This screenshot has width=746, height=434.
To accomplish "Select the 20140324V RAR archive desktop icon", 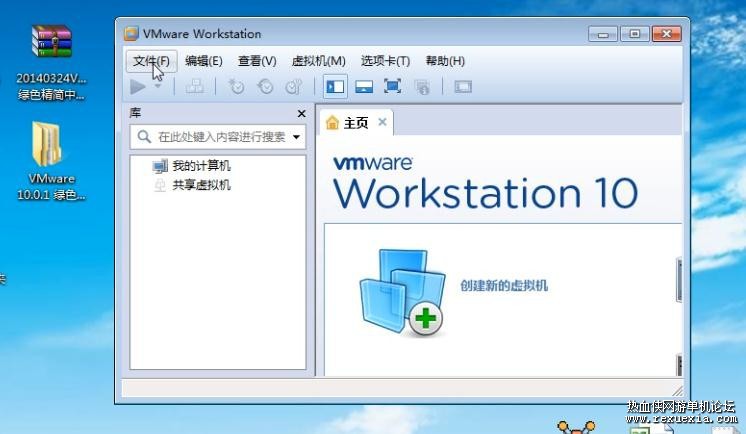I will (x=51, y=62).
